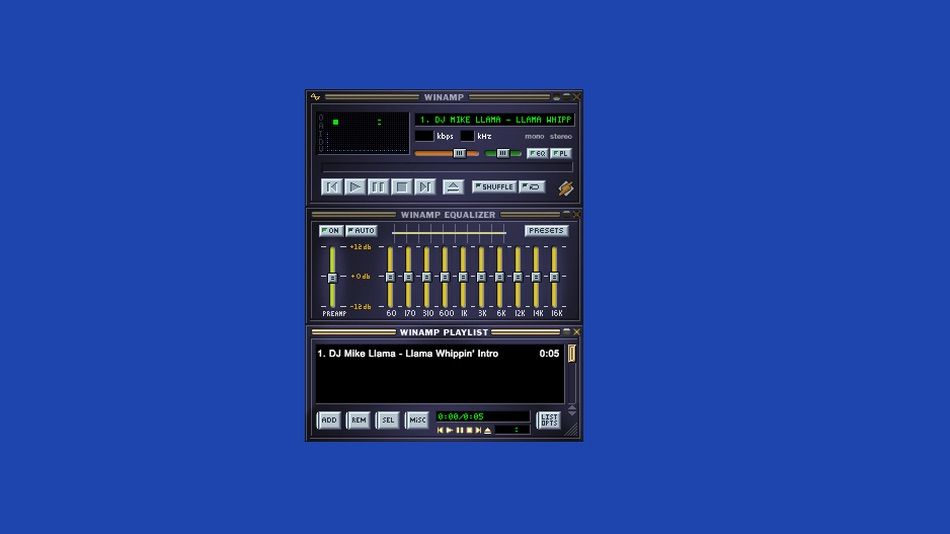Open the LIST OPTS menu in the playlist

tap(549, 421)
